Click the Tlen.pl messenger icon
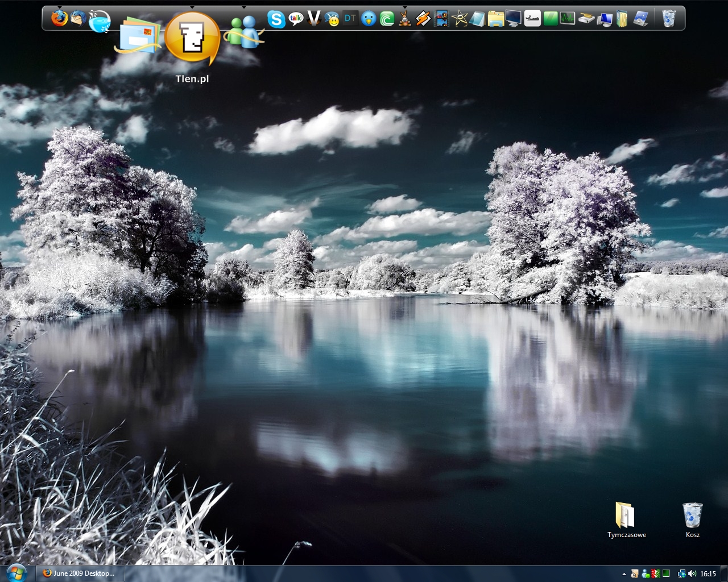 point(192,39)
